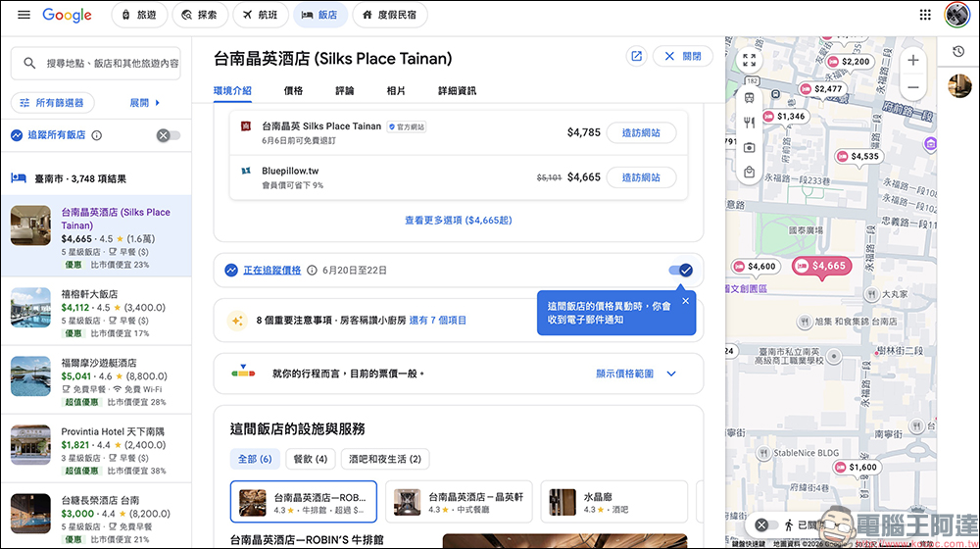Open the Google apps grid

tap(925, 15)
